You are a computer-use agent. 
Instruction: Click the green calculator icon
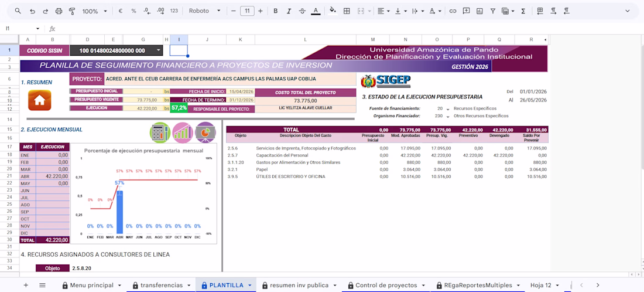[160, 133]
